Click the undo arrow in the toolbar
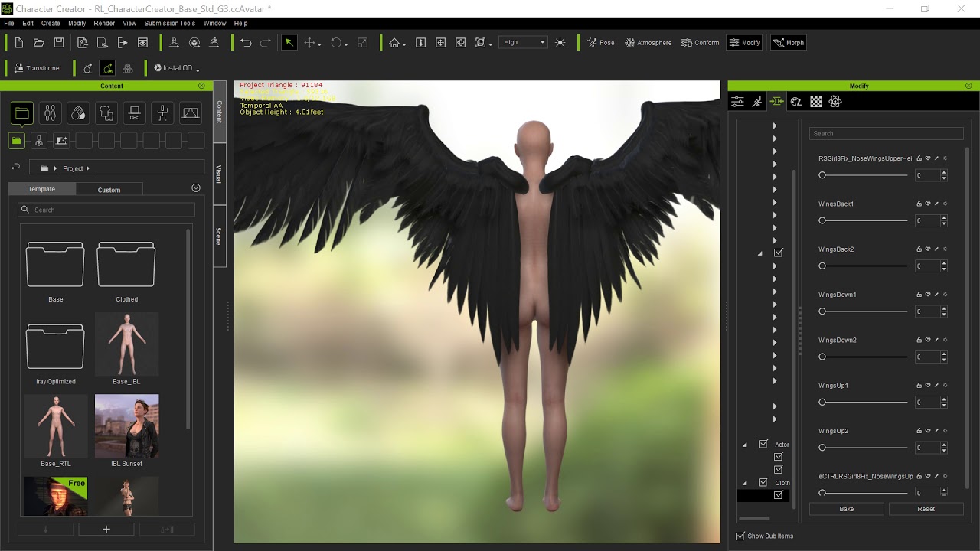This screenshot has height=551, width=980. click(x=246, y=43)
